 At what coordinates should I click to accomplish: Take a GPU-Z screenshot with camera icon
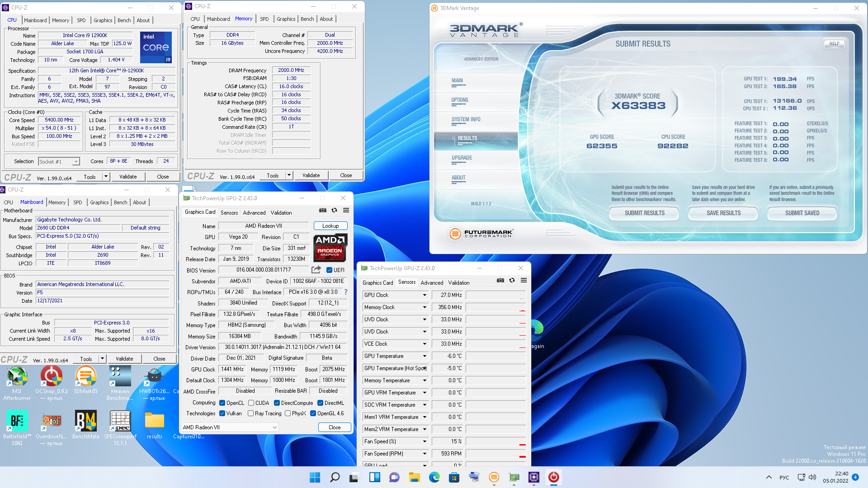pyautogui.click(x=323, y=210)
